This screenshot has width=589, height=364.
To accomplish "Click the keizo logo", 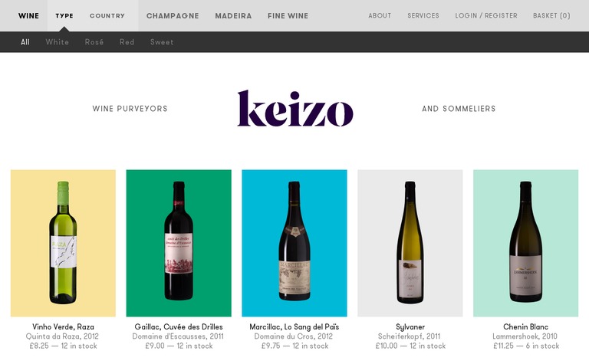I will (x=294, y=109).
